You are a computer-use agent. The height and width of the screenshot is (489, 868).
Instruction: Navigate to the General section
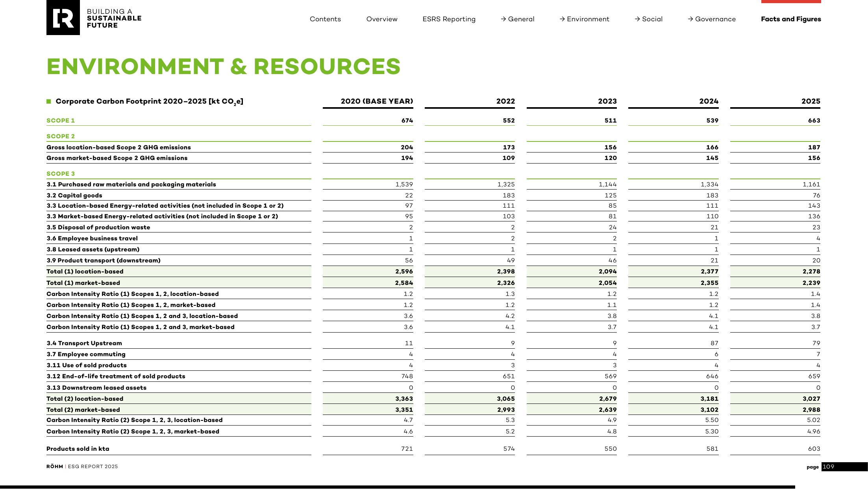pos(518,19)
